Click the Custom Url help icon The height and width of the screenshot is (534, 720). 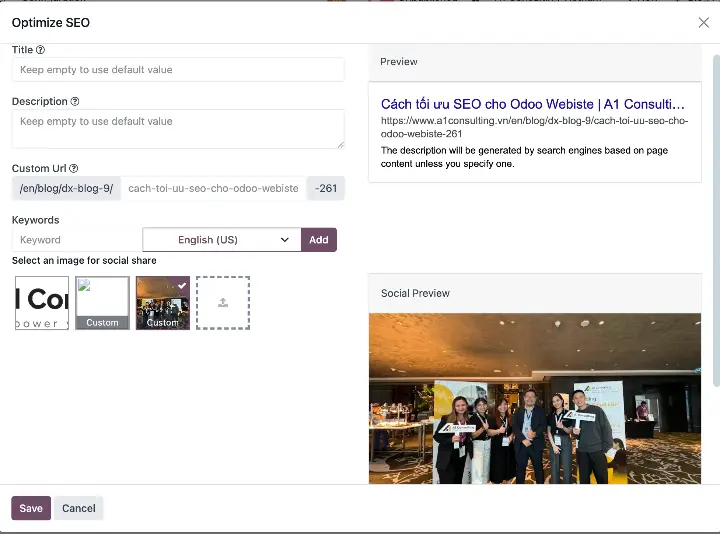point(74,169)
